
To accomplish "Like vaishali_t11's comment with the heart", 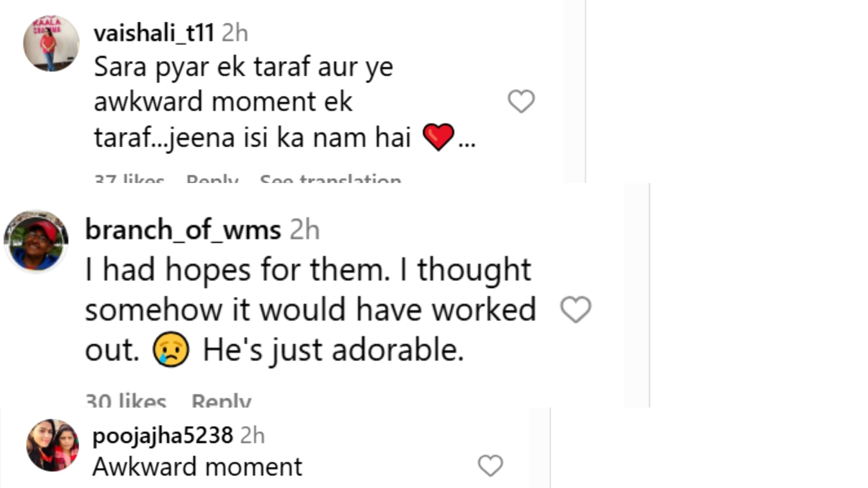I will 521,101.
